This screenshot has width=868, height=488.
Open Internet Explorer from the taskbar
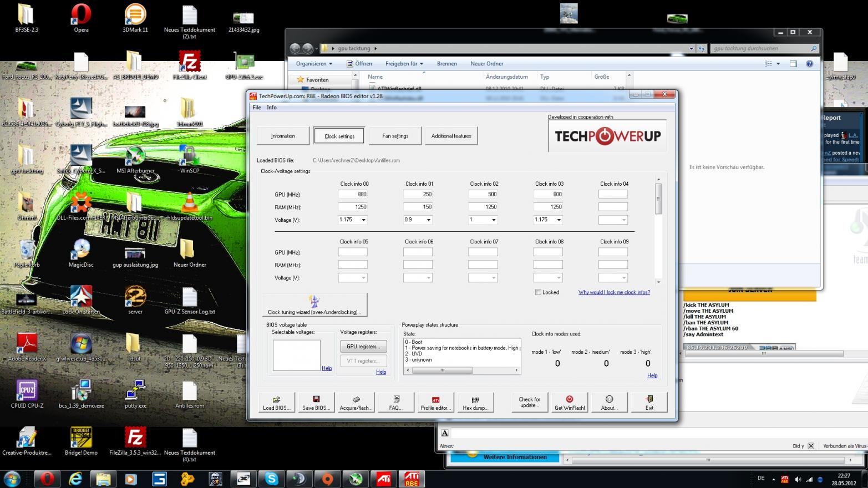[75, 479]
